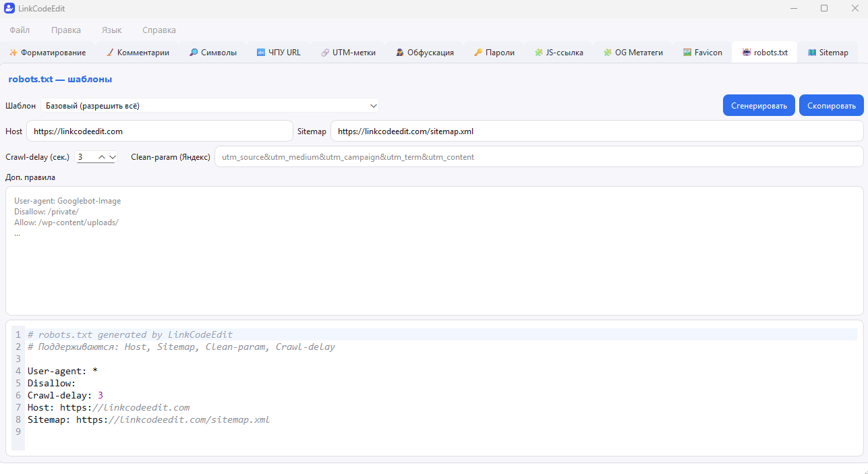Click the magnifier icon on the Символы tab

tap(194, 53)
